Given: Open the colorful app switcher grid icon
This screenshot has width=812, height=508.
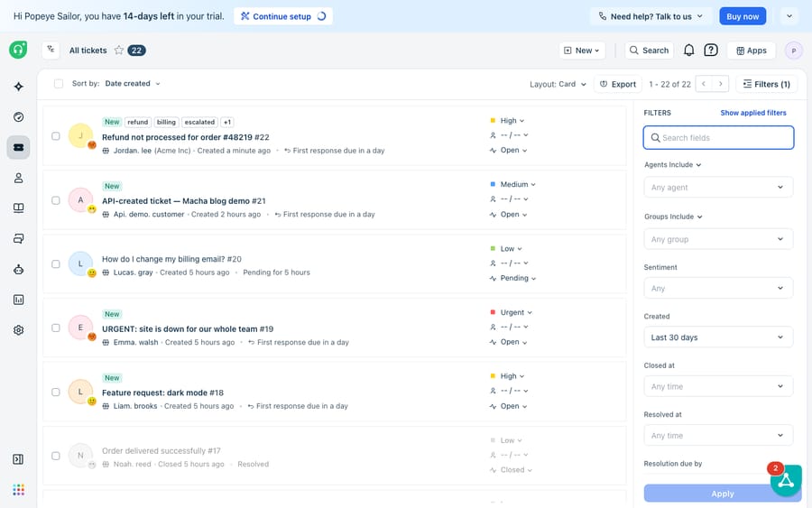Looking at the screenshot, I should point(19,490).
